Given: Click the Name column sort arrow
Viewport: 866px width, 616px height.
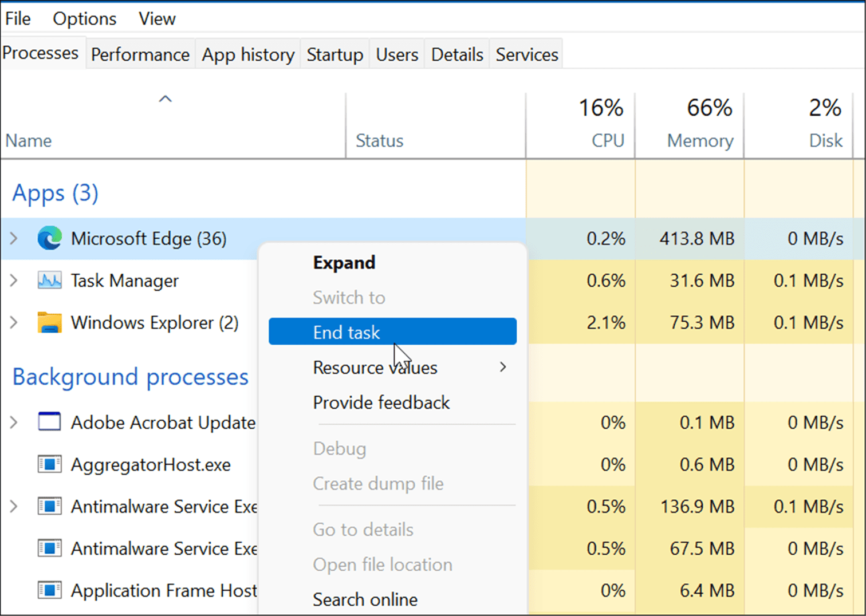Looking at the screenshot, I should coord(165,98).
